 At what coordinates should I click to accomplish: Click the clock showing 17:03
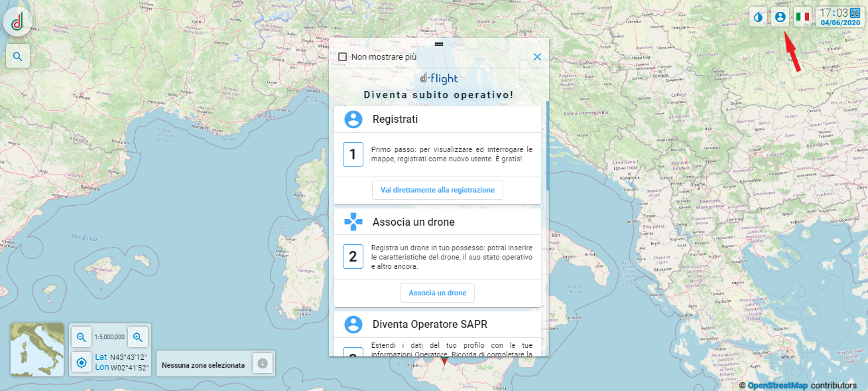point(834,13)
